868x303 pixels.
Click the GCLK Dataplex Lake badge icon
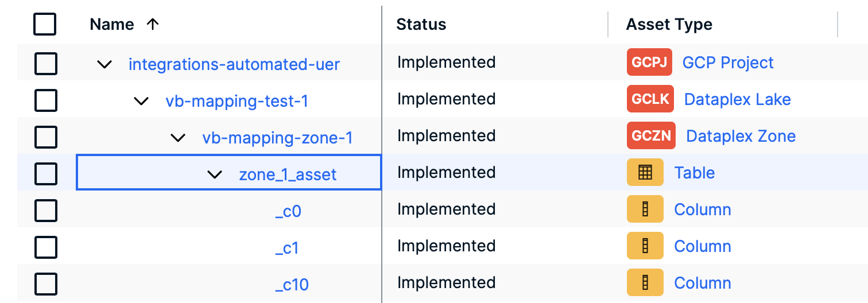(650, 99)
